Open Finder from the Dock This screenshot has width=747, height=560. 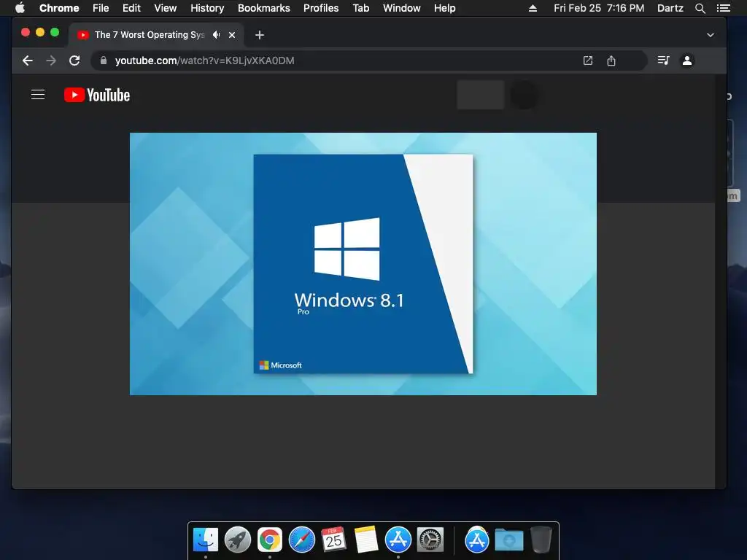point(206,540)
